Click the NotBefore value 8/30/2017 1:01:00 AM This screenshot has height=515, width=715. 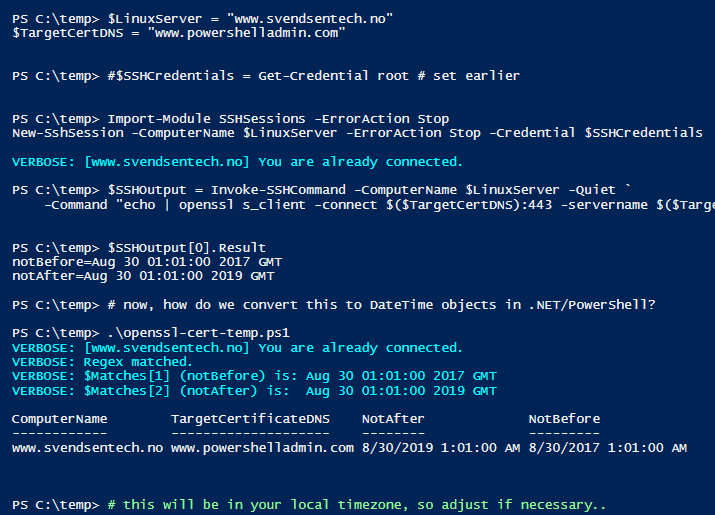point(608,448)
